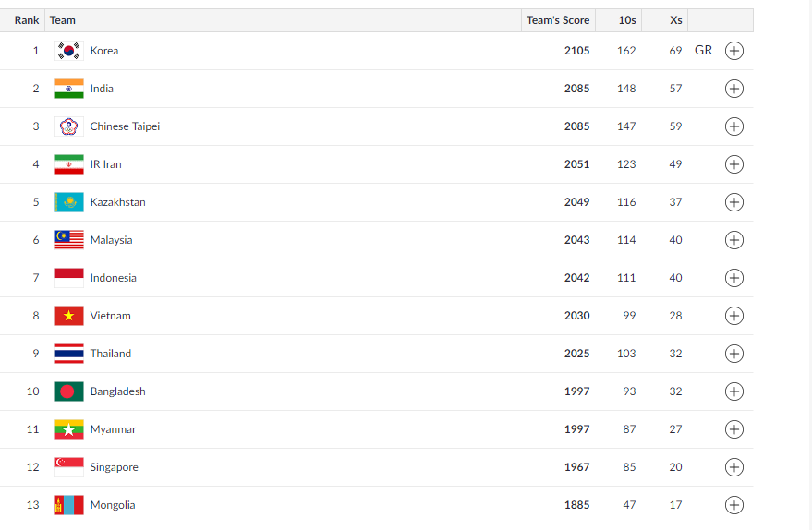This screenshot has height=530, width=812.
Task: Click plus icon for Kazakhstan row
Action: 733,202
